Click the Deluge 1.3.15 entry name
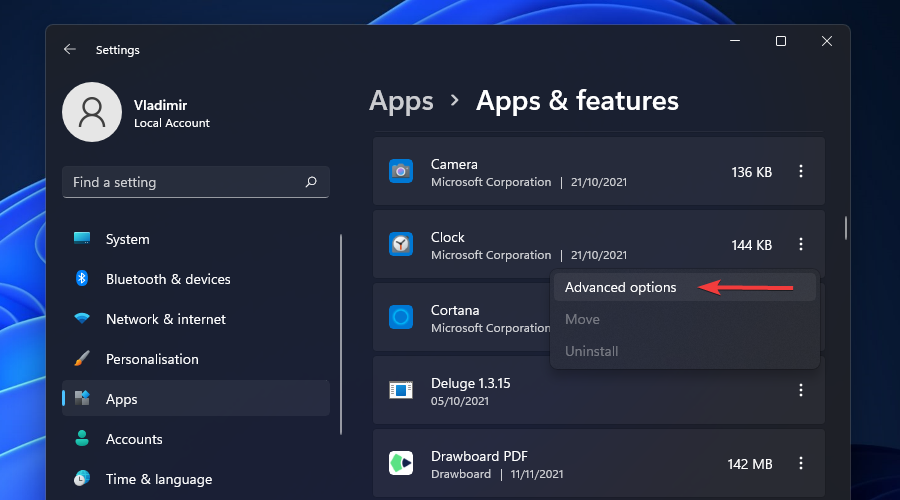 pyautogui.click(x=471, y=383)
